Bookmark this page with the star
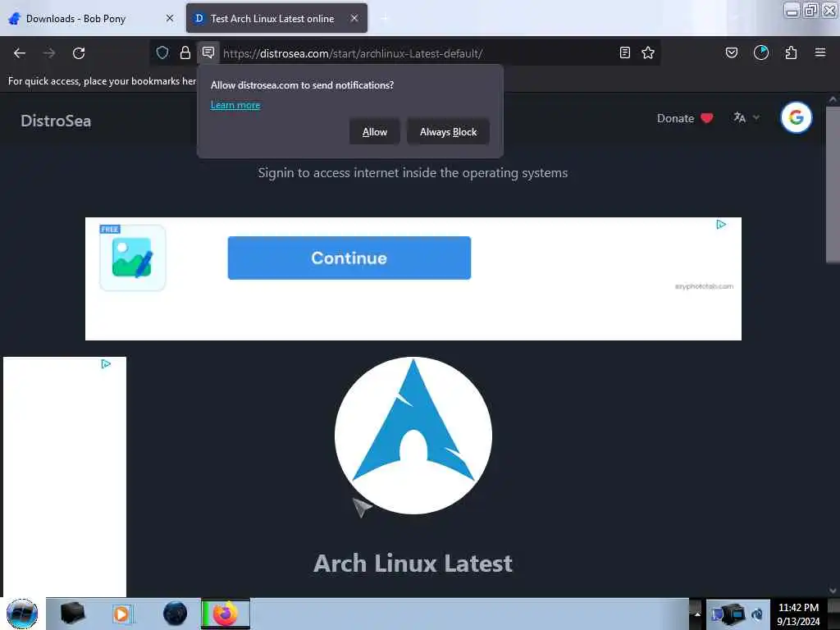 click(648, 52)
